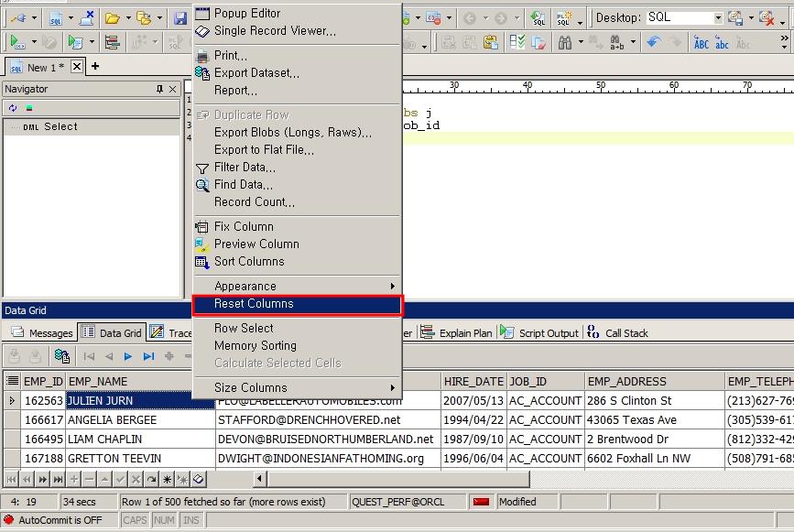Pin the Navigator panel
The width and height of the screenshot is (794, 532).
pyautogui.click(x=159, y=89)
